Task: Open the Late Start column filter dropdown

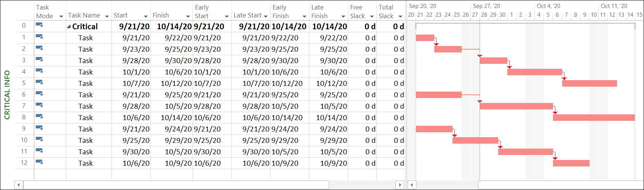Action: coord(266,16)
